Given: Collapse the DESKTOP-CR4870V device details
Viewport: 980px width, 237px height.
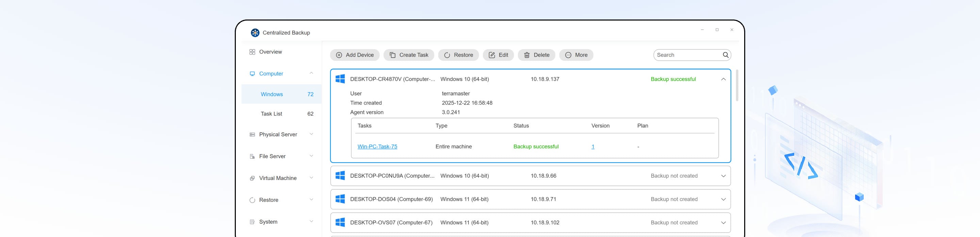Looking at the screenshot, I should [723, 79].
